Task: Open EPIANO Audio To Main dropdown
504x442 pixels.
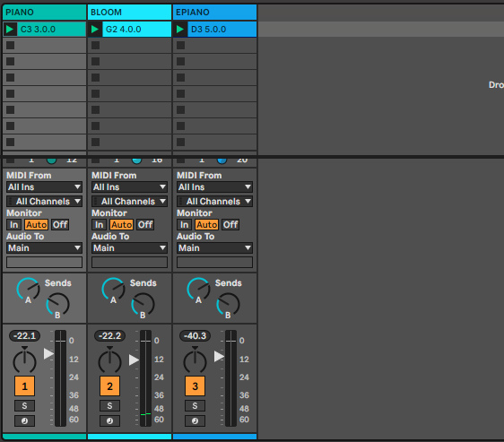Action: point(214,247)
